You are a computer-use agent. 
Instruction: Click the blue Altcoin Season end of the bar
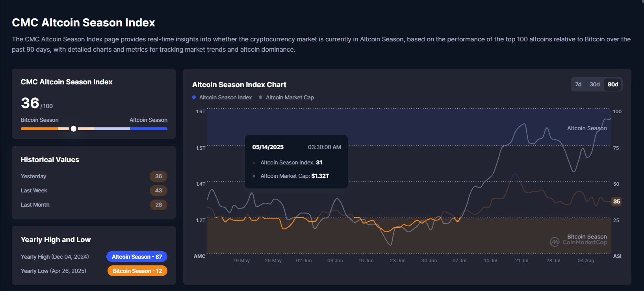[x=158, y=129]
